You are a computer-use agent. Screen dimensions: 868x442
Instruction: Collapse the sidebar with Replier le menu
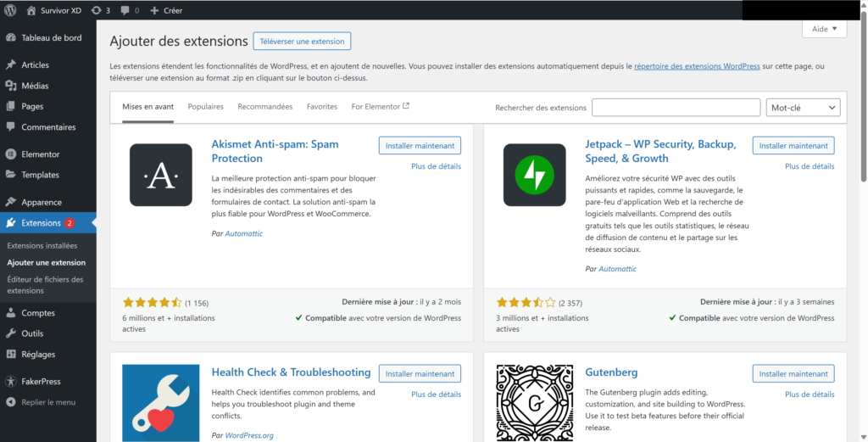tap(47, 402)
